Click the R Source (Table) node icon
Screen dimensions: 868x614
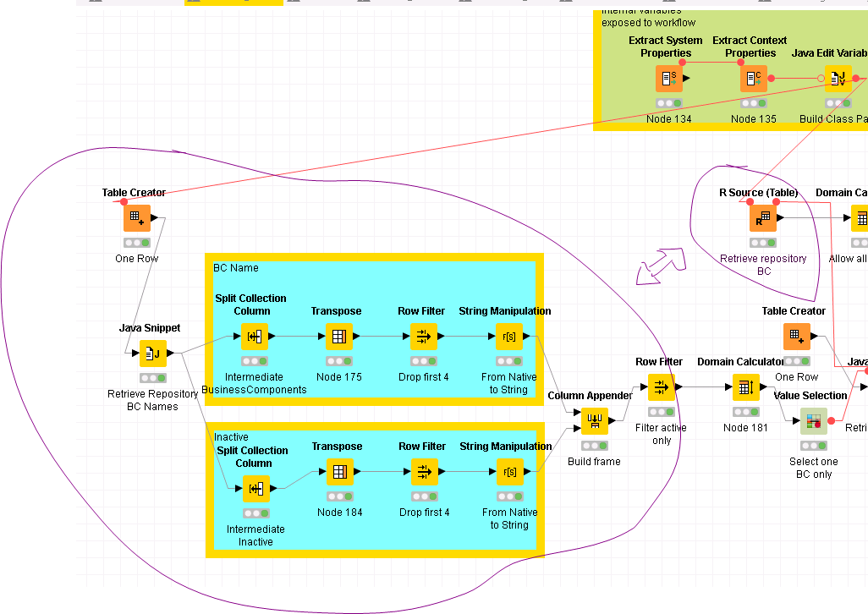(762, 218)
